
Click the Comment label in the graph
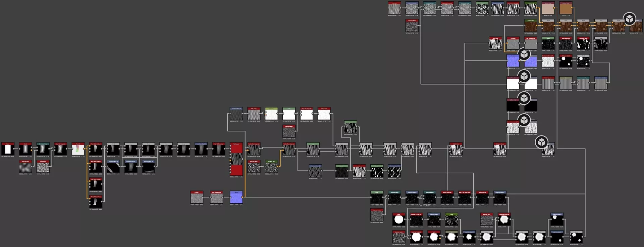pyautogui.click(x=424, y=205)
